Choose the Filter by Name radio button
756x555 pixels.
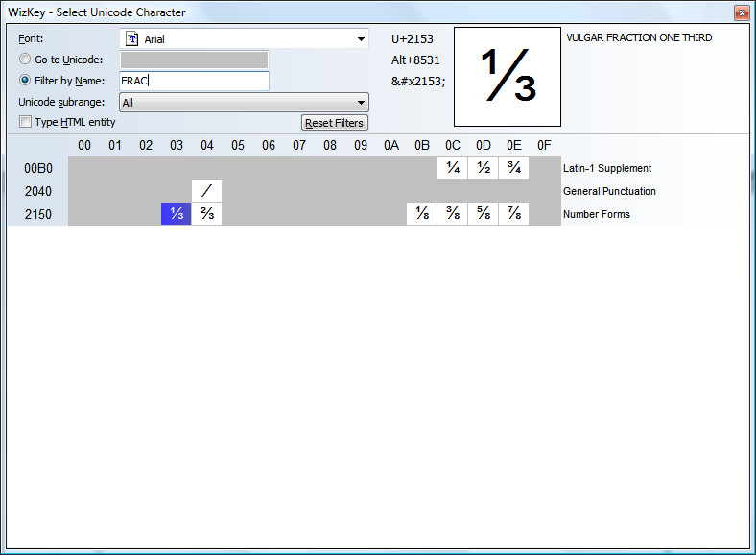pyautogui.click(x=25, y=80)
